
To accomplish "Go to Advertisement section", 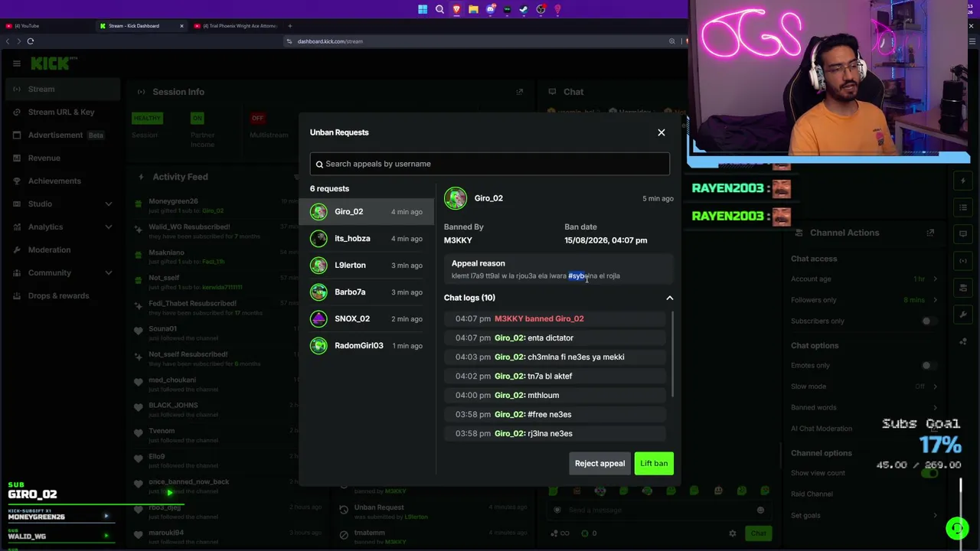I will [x=61, y=135].
